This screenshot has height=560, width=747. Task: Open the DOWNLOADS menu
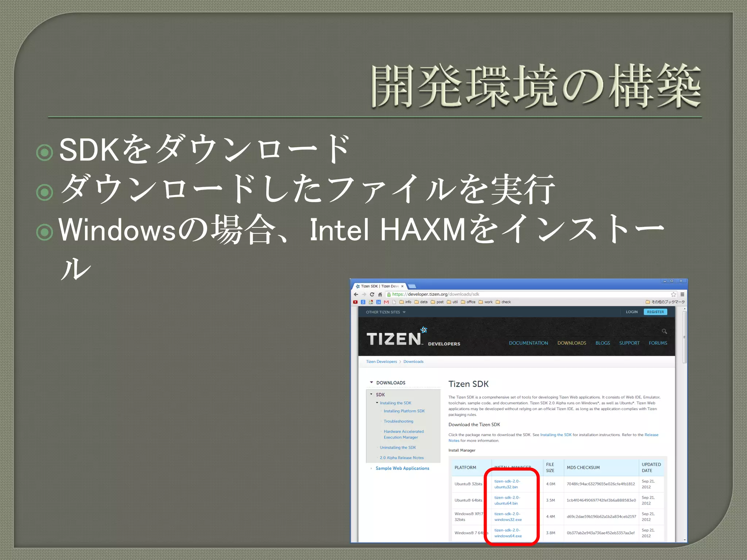pos(572,343)
